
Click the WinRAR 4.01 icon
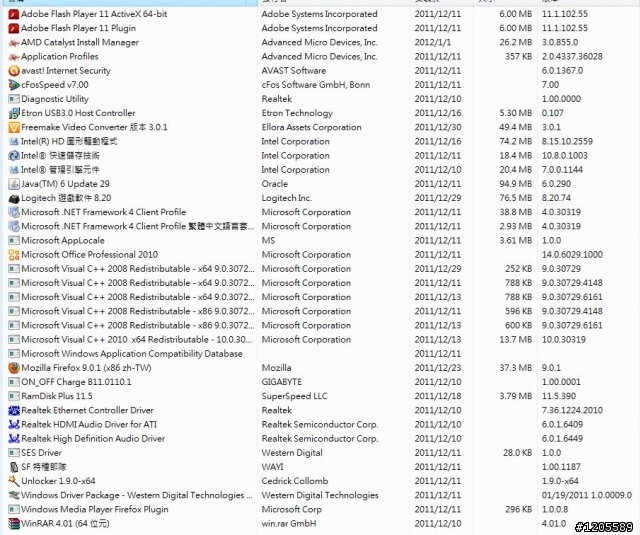[x=14, y=524]
